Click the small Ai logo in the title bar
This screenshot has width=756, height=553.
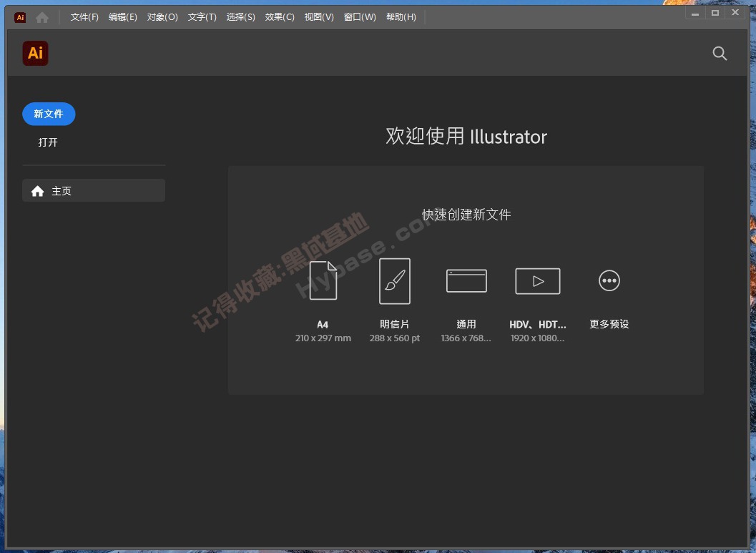click(20, 17)
